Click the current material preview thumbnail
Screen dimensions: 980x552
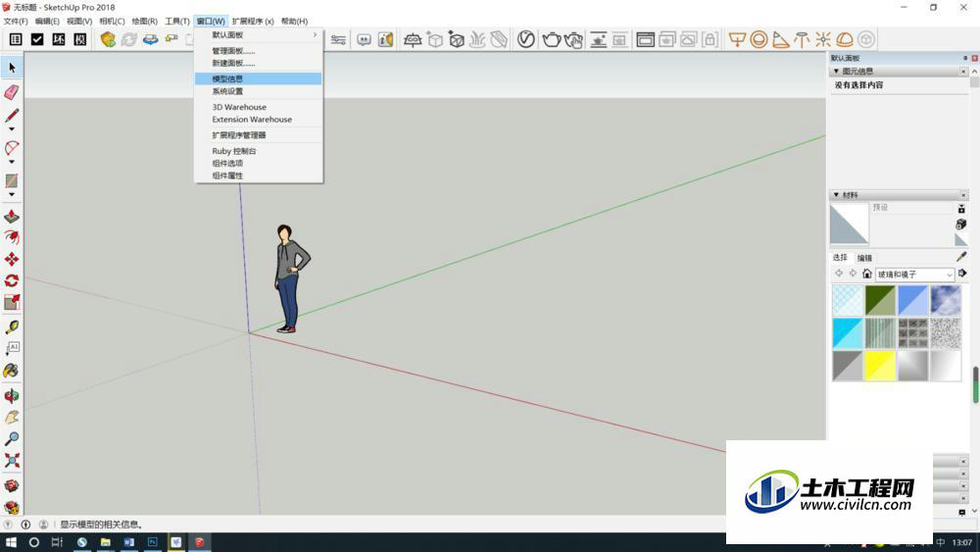pos(849,224)
